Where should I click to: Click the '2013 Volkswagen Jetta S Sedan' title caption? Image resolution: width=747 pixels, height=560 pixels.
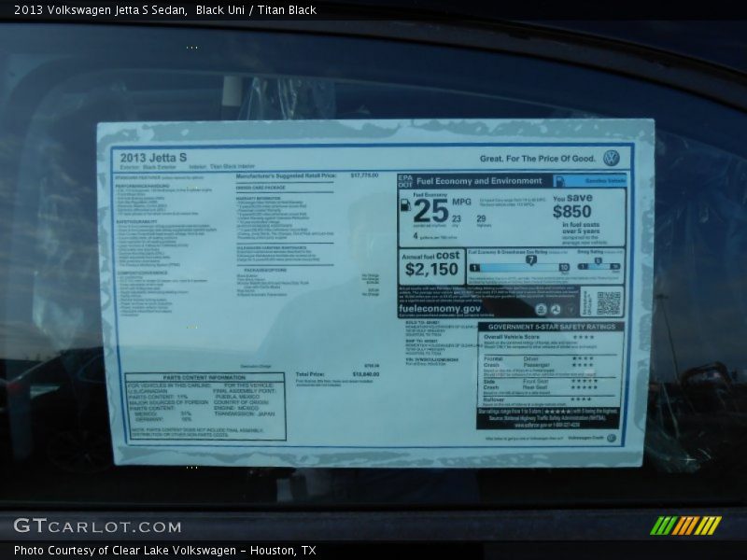click(x=101, y=10)
